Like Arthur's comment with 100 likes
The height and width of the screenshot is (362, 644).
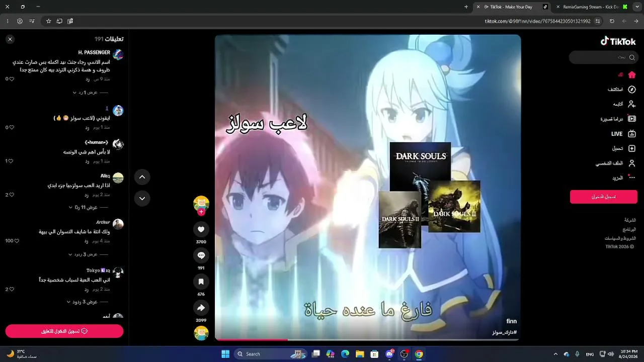[17, 241]
